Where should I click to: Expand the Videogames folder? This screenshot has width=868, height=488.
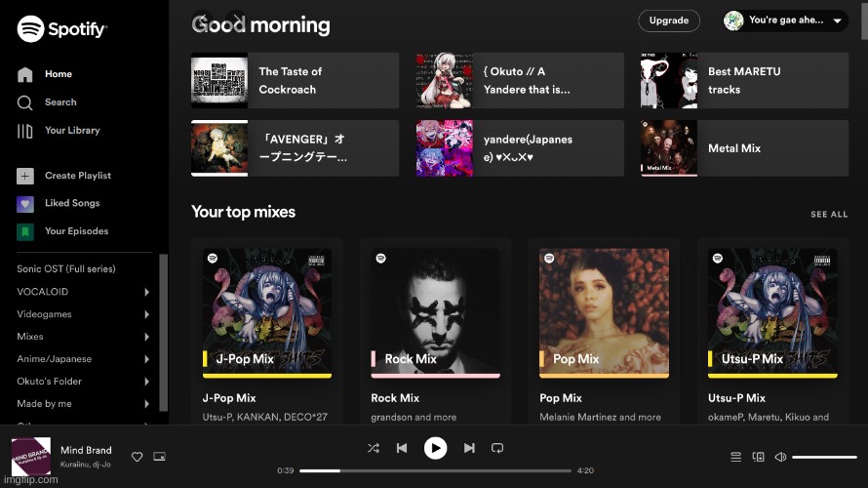[x=146, y=314]
